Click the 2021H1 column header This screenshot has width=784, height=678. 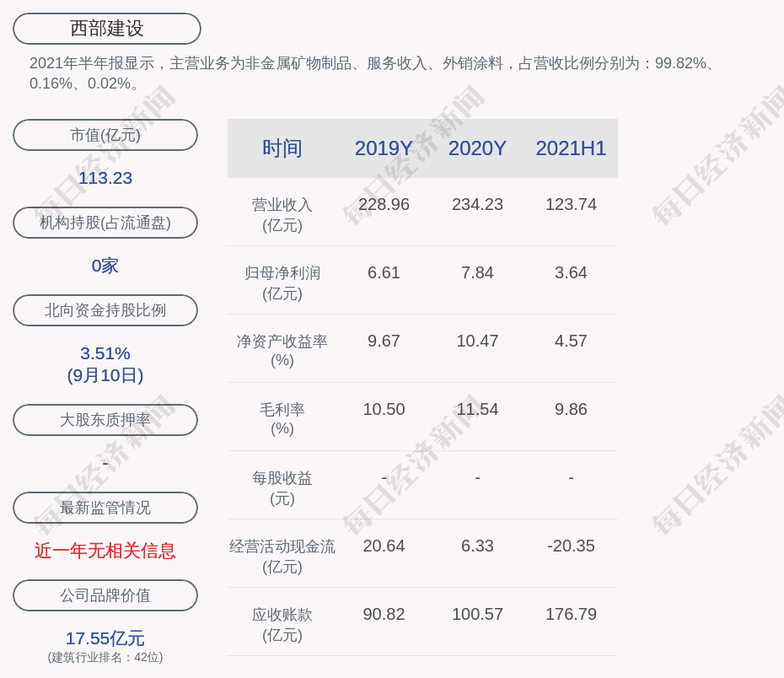pyautogui.click(x=571, y=148)
